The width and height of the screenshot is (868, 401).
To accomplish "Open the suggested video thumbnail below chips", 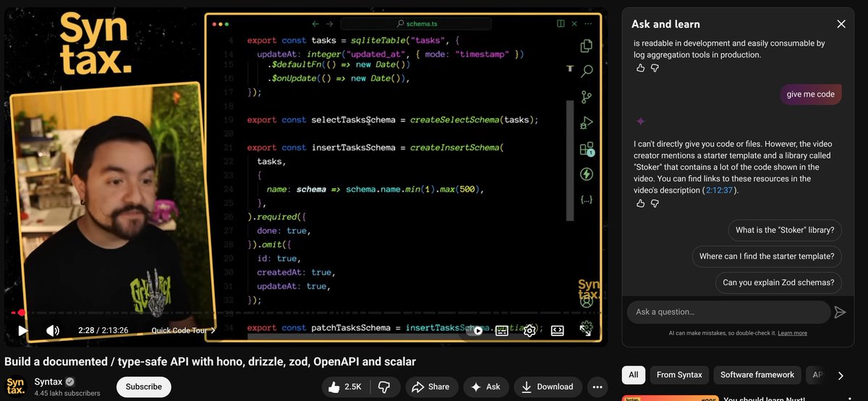I will 669,398.
